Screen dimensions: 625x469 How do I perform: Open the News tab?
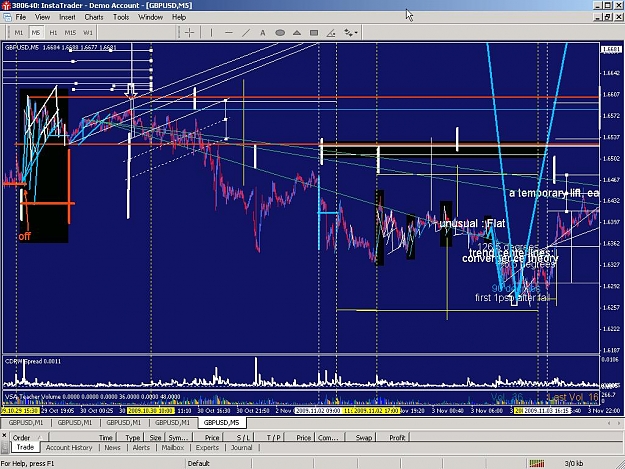(112, 447)
